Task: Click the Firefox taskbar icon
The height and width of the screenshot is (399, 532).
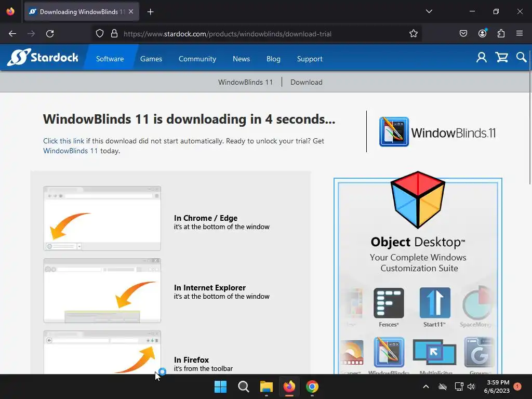Action: (289, 387)
